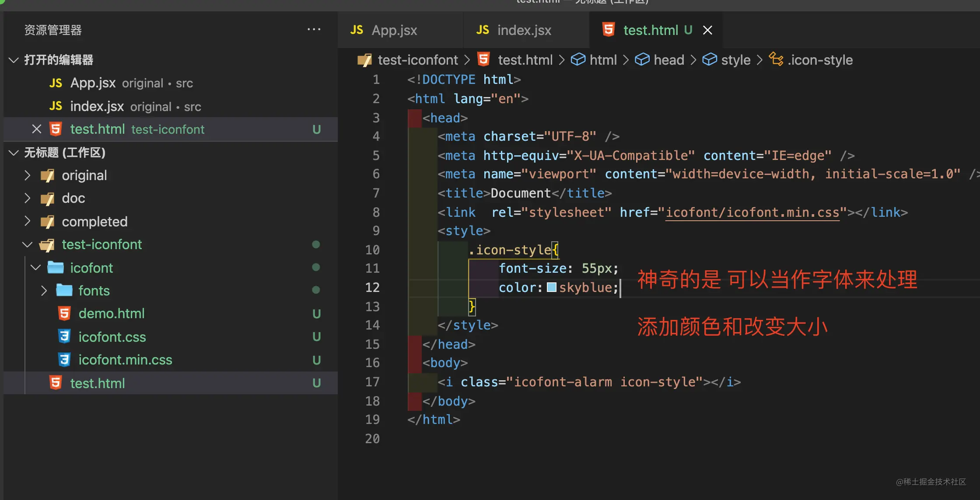The image size is (980, 500).
Task: Click head symbol icon in breadcrumb
Action: (642, 59)
